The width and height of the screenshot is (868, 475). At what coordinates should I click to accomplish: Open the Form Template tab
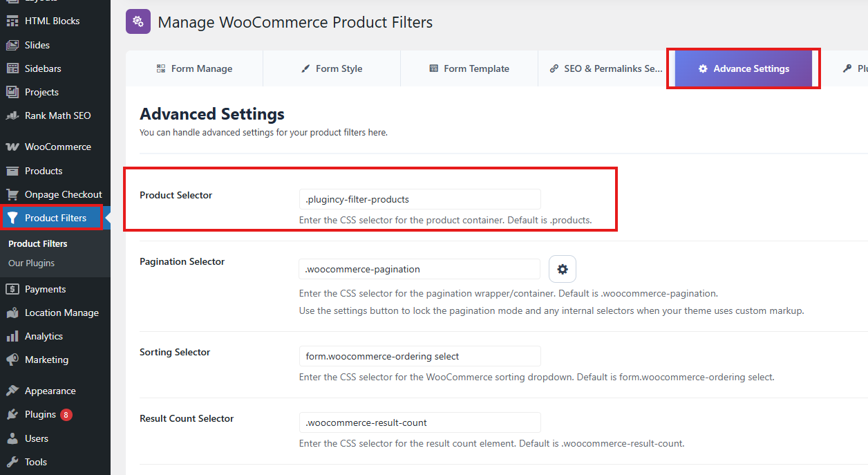469,68
